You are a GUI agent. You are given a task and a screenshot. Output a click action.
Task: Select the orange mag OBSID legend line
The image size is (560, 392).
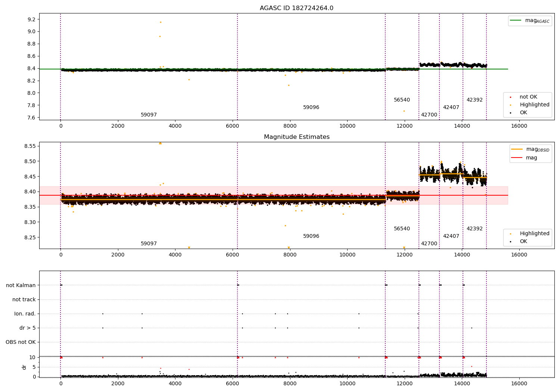[517, 149]
